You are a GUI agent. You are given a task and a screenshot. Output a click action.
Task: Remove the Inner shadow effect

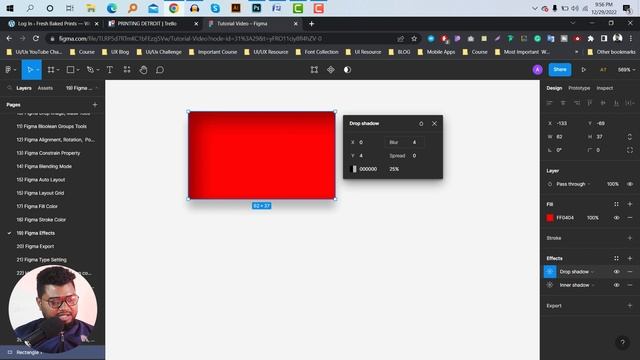[x=630, y=285]
